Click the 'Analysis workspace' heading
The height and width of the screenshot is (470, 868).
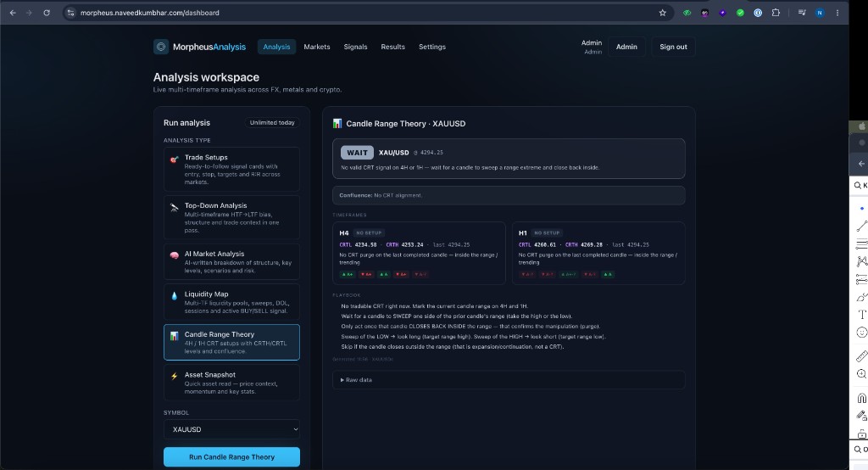coord(206,77)
